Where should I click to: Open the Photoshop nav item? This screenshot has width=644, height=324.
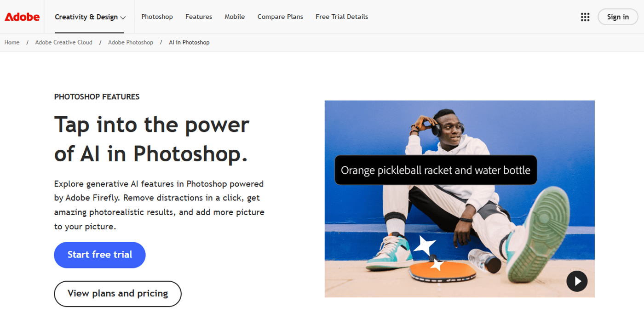(157, 17)
